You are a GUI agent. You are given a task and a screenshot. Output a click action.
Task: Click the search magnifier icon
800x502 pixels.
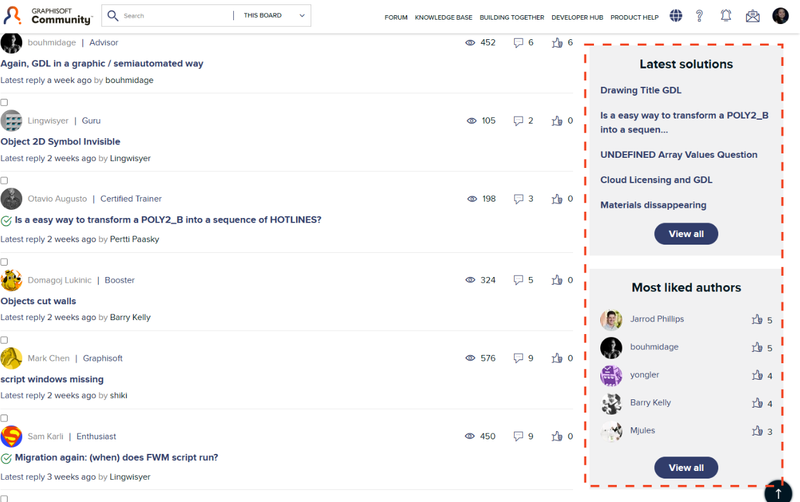[x=113, y=15]
